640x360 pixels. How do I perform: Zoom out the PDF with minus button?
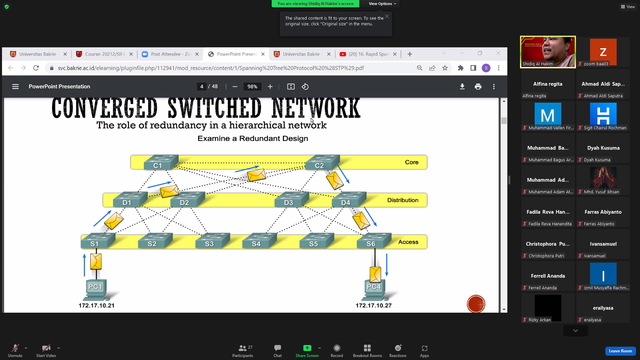coord(235,87)
